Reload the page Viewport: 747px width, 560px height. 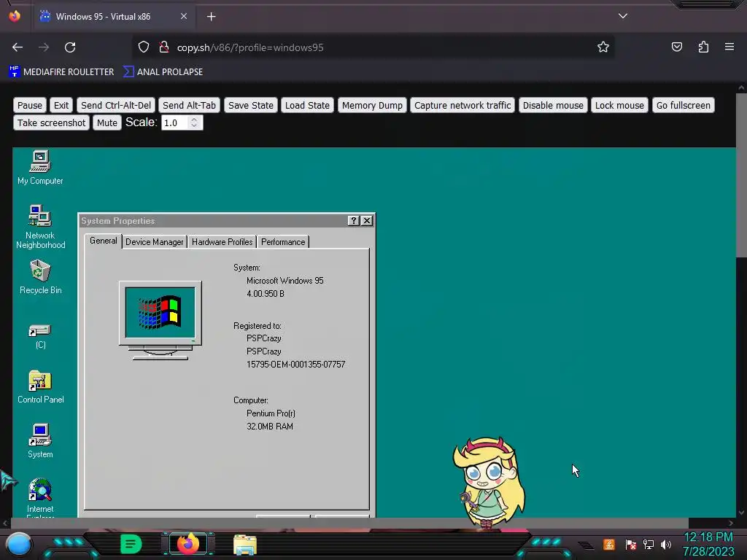coord(70,47)
